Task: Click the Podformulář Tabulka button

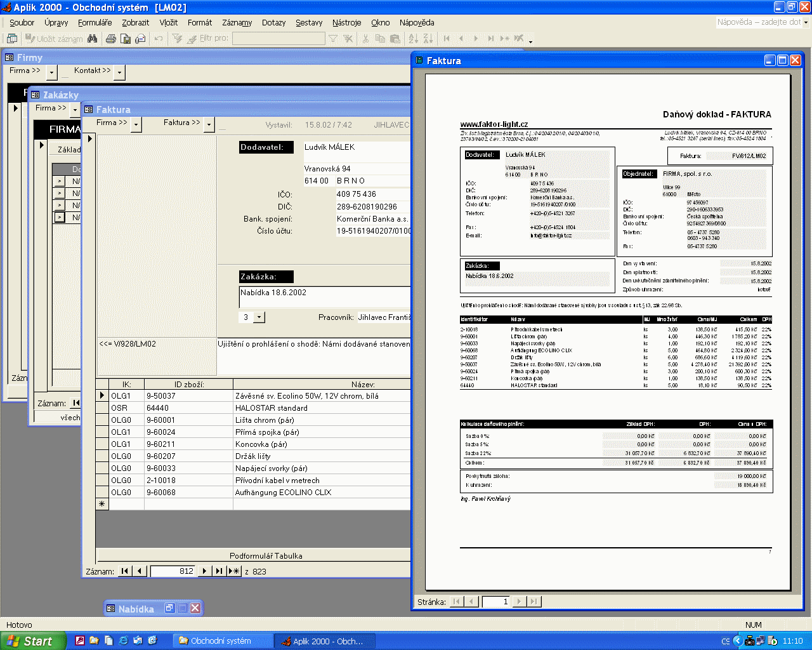Action: (266, 555)
